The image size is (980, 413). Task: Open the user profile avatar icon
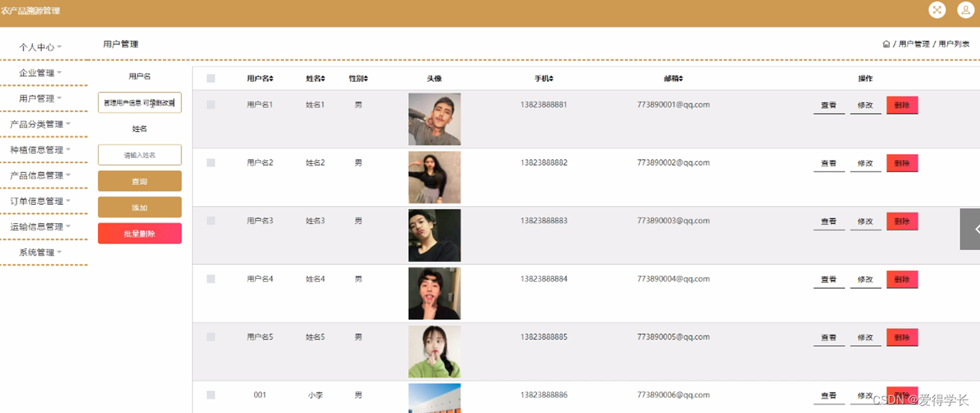pos(966,10)
